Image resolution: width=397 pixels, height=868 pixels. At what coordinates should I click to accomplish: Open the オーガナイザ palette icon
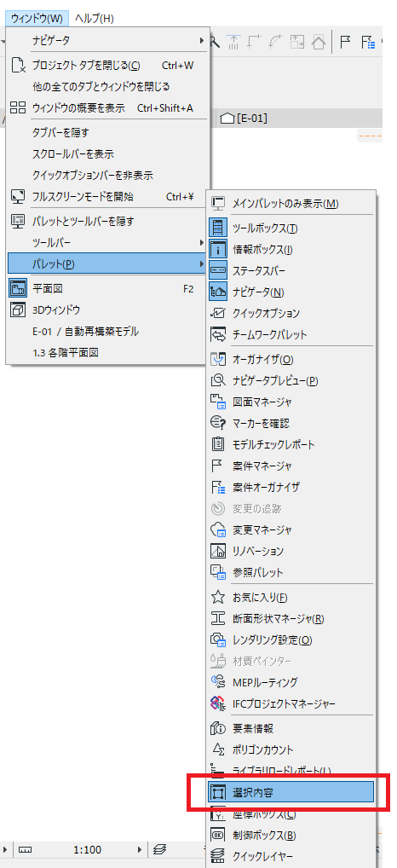click(x=218, y=359)
